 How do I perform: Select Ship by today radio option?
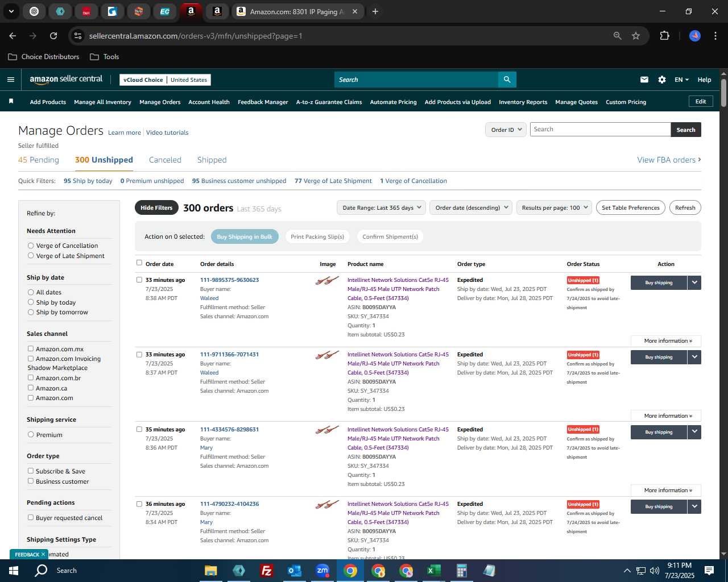coord(31,302)
